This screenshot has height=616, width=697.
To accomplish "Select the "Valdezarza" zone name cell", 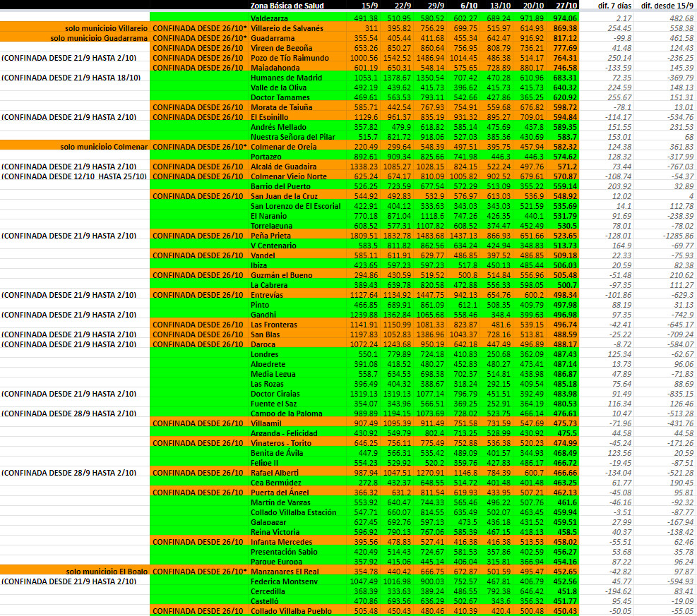I will click(269, 18).
